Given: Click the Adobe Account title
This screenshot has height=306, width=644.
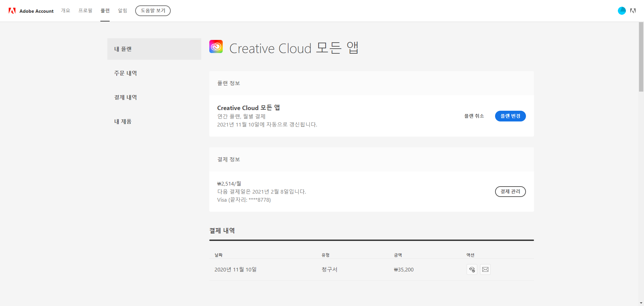Looking at the screenshot, I should click(x=37, y=11).
